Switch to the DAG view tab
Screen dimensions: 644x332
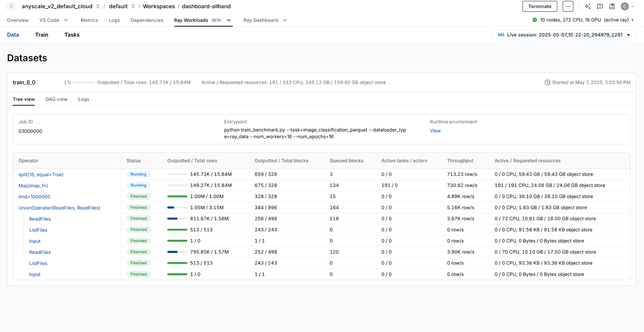coord(56,99)
